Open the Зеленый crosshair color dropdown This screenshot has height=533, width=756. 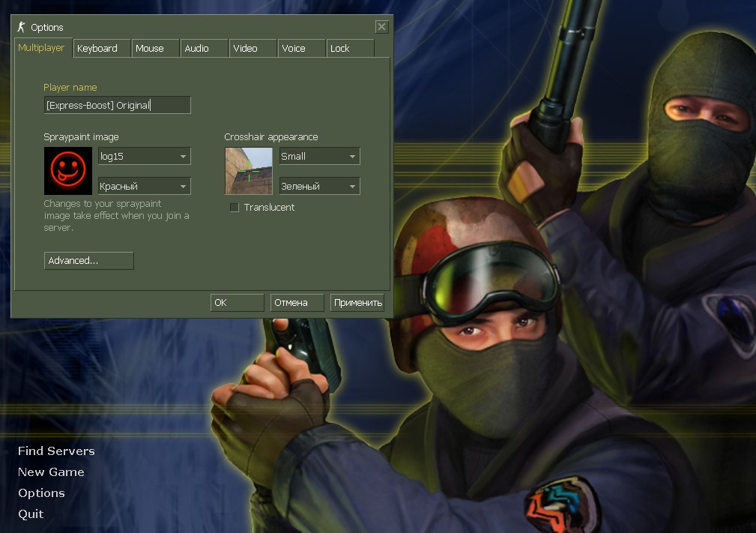319,186
